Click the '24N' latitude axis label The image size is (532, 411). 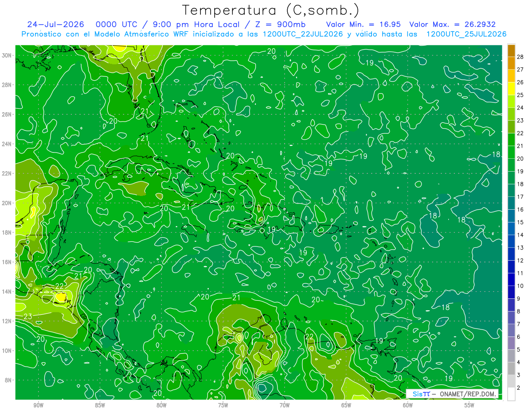pyautogui.click(x=8, y=144)
